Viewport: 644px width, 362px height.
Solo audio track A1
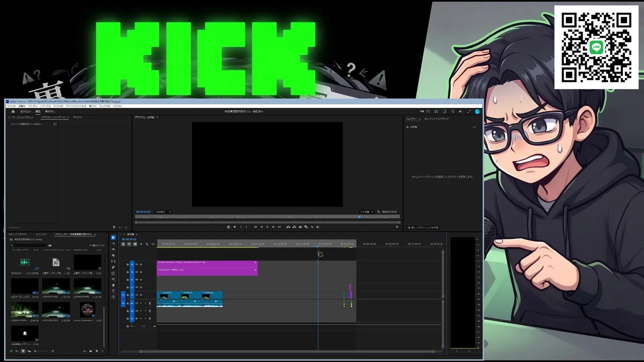point(145,303)
